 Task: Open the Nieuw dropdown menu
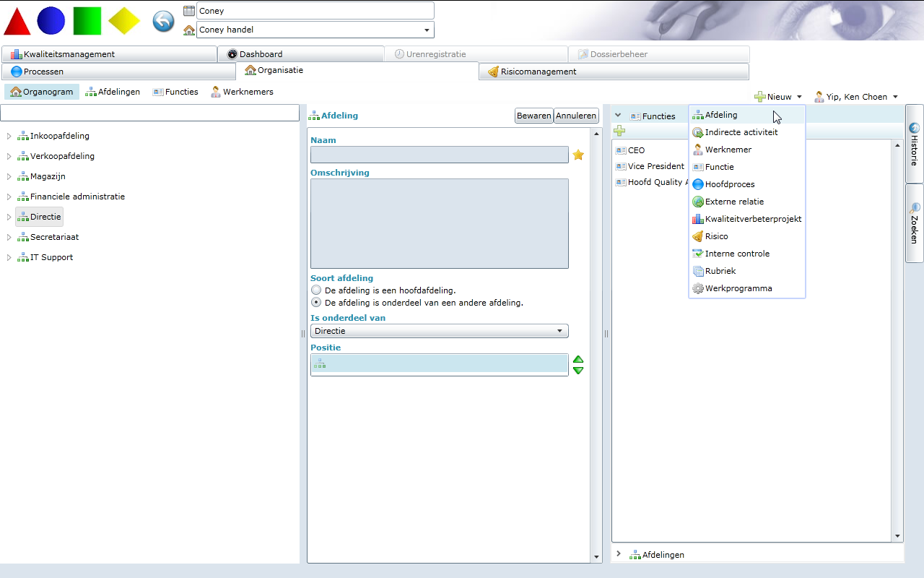778,97
